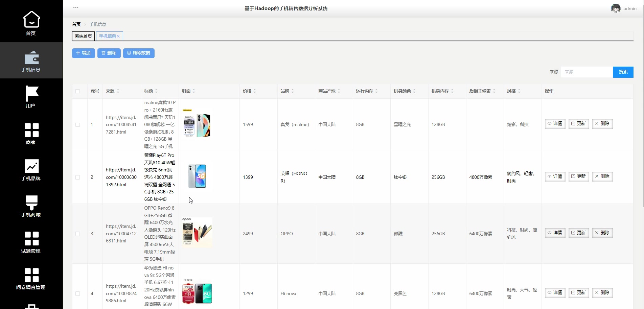Image resolution: width=644 pixels, height=309 pixels.
Task: Click 更新 for the 荣耀Play6T row
Action: (x=579, y=176)
